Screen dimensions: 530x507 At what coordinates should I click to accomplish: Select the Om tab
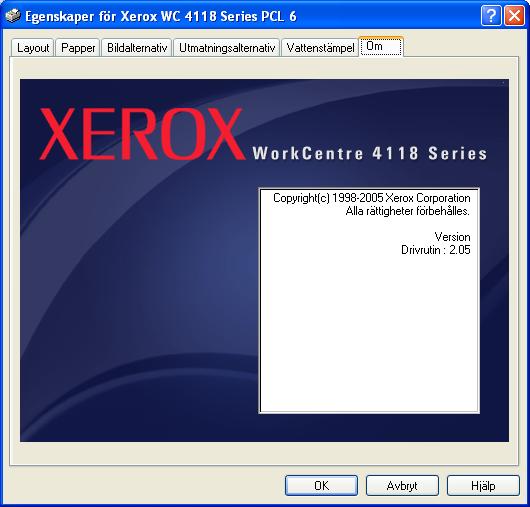pos(381,46)
